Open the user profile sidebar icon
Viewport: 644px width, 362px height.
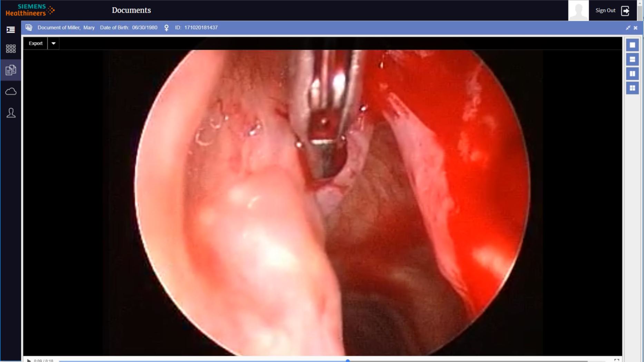coord(11,113)
